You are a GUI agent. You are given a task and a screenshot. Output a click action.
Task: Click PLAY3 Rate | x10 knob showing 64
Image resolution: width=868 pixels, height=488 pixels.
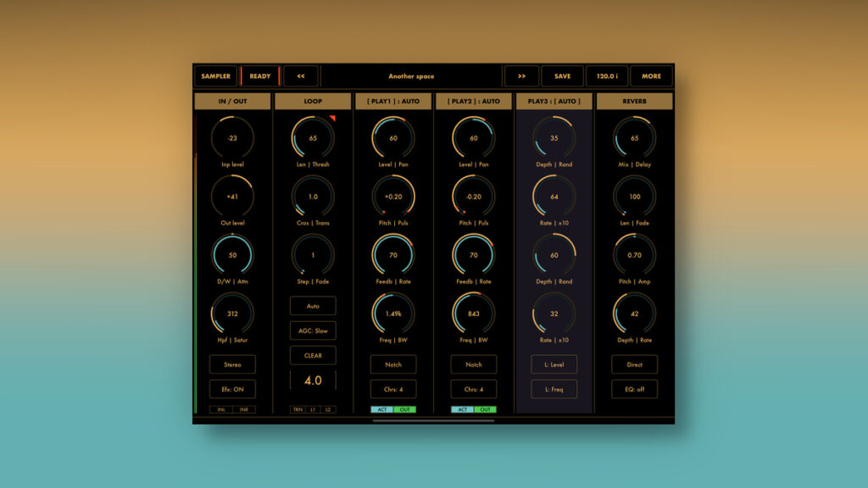[x=554, y=197]
